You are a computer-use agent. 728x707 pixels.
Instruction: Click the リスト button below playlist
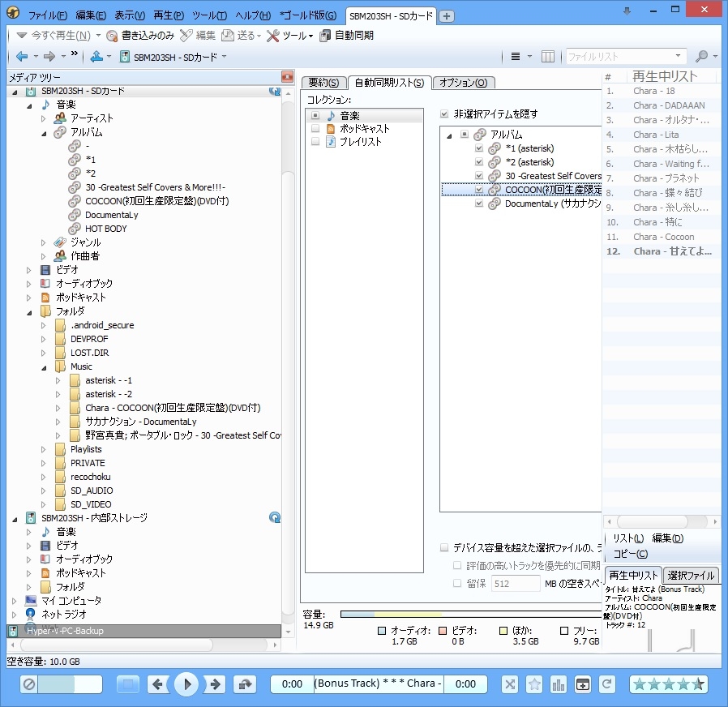[x=628, y=538]
